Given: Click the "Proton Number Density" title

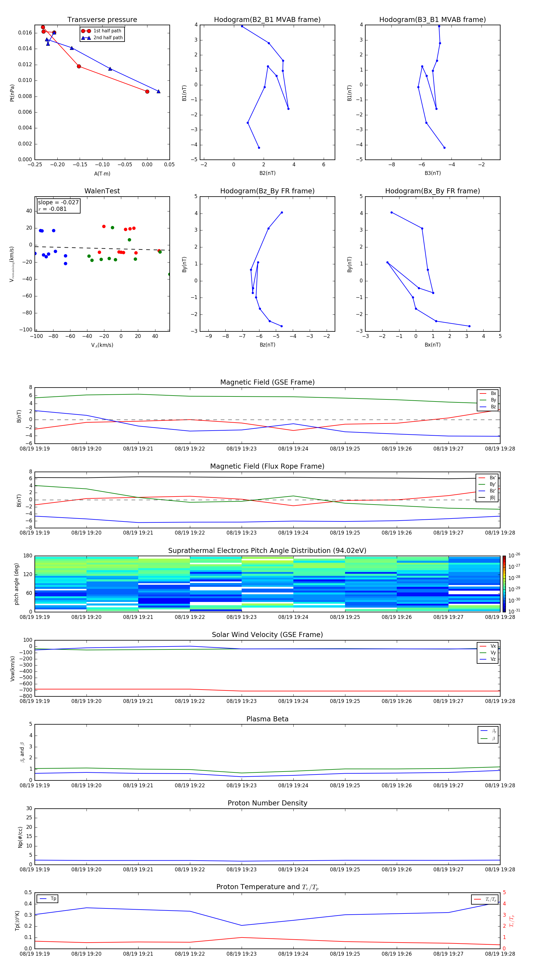Looking at the screenshot, I should coord(267,803).
